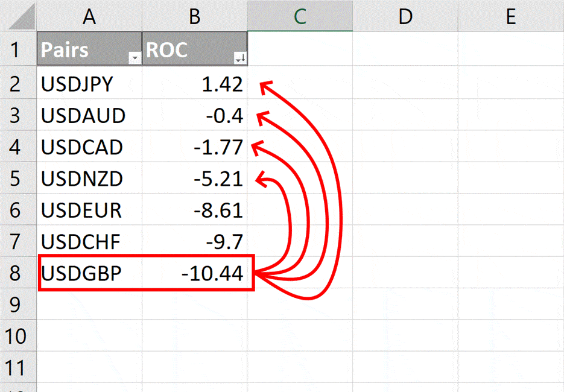Select row 1 header
This screenshot has height=392, width=564.
[x=18, y=49]
